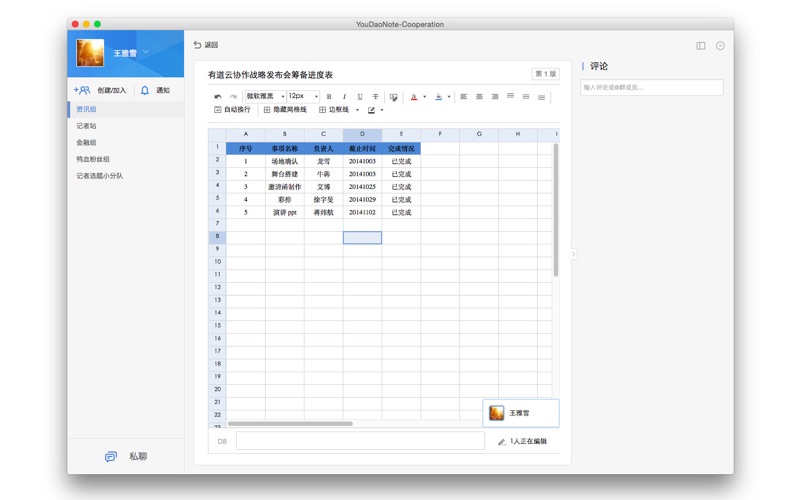This screenshot has height=500, width=800.
Task: Open the 第1版 version button
Action: 545,74
